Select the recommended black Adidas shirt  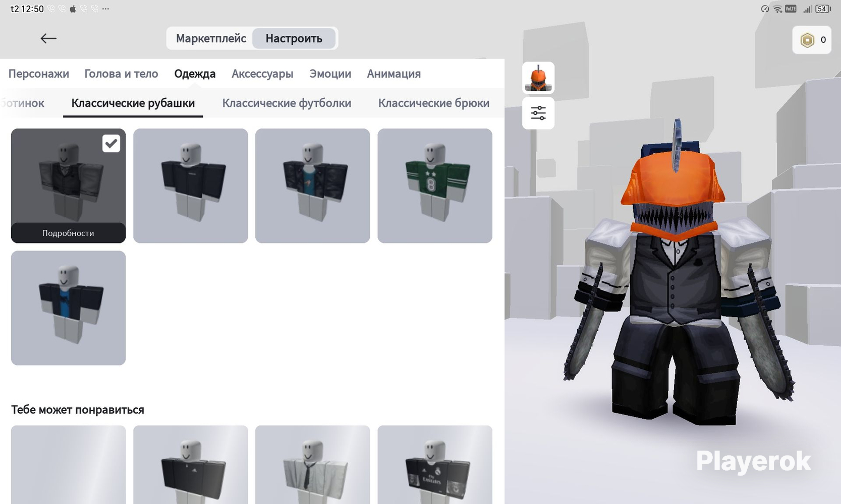point(191,465)
